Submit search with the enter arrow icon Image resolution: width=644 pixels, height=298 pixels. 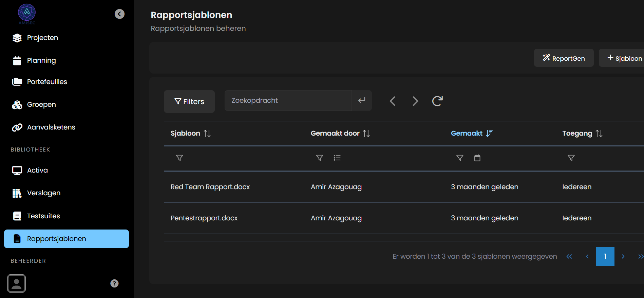[x=362, y=100]
